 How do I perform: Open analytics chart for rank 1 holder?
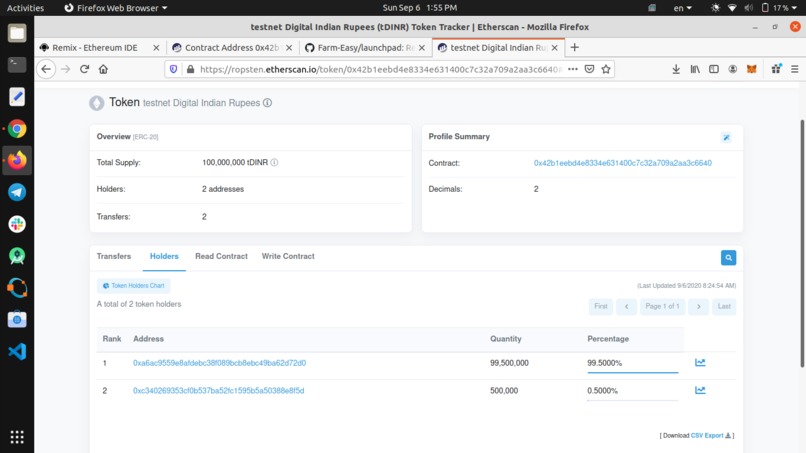[700, 363]
